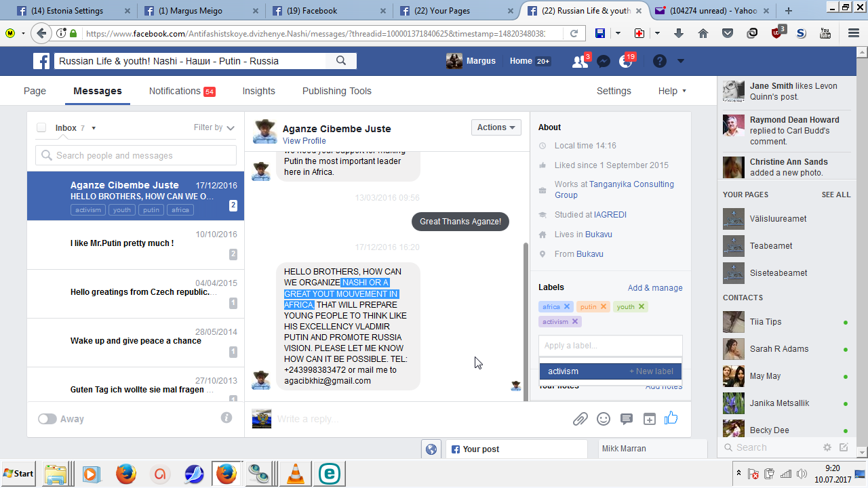
Task: Click SEE ALL pages link
Action: coord(836,195)
